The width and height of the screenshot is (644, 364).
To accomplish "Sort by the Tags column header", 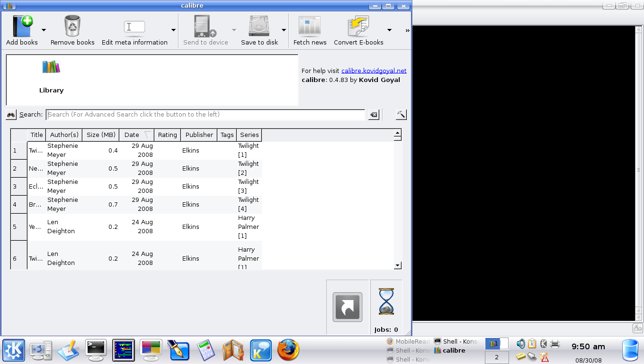I will click(227, 135).
